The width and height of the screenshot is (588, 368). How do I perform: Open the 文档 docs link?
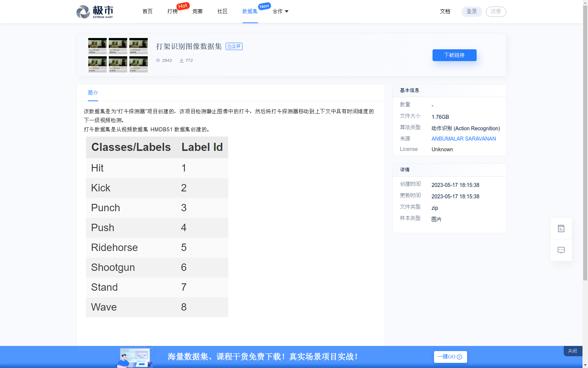click(x=445, y=11)
